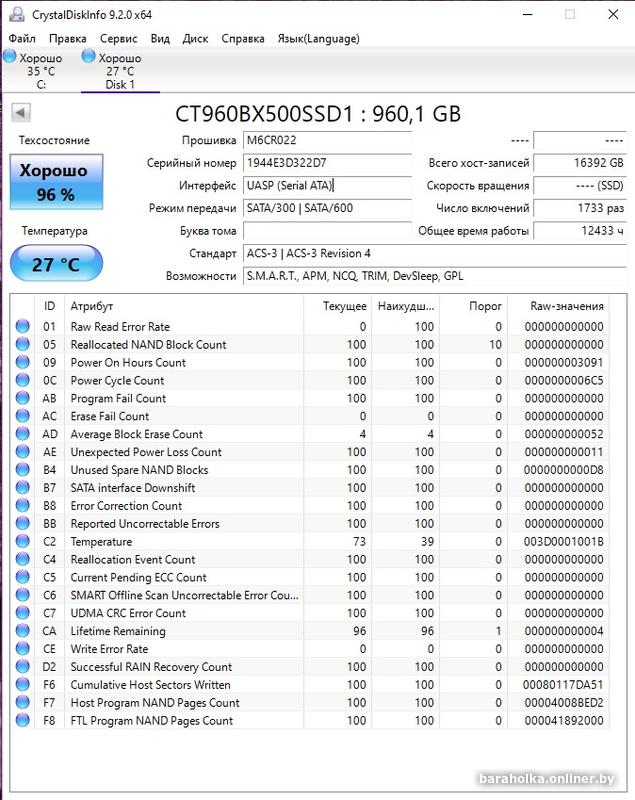Click status dot for UDMA CRC Error Count
Screen dimensions: 635x800
pyautogui.click(x=22, y=613)
